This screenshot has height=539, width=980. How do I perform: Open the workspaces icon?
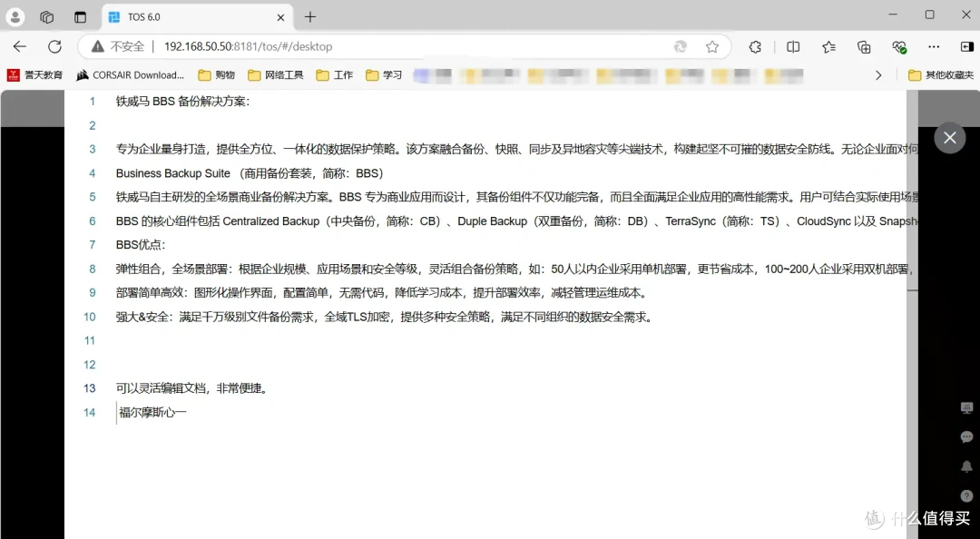click(47, 17)
